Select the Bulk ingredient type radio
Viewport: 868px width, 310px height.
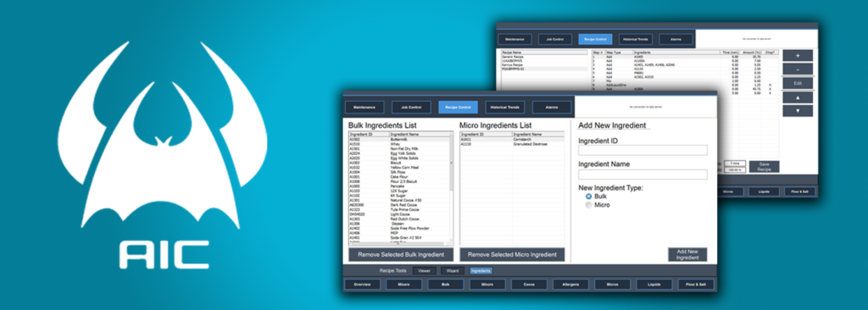(x=588, y=197)
